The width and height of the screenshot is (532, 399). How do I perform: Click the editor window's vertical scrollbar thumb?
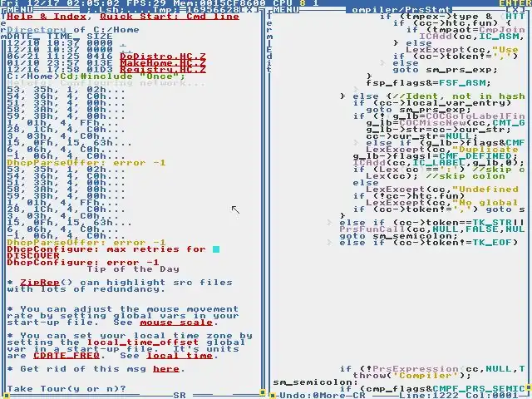[x=529, y=386]
